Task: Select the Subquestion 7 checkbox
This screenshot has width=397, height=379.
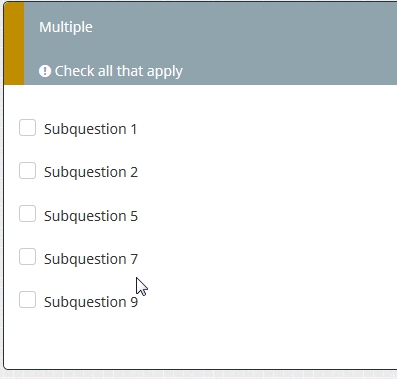Action: tap(27, 257)
